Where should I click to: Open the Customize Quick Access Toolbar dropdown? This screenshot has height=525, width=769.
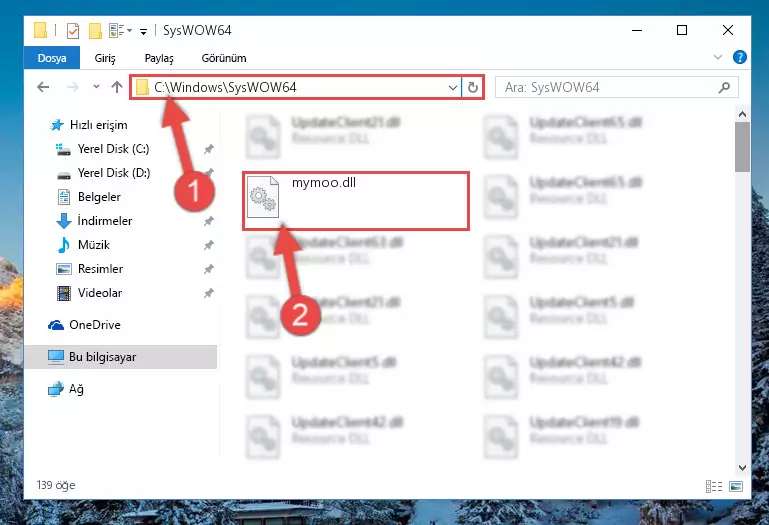click(x=143, y=31)
